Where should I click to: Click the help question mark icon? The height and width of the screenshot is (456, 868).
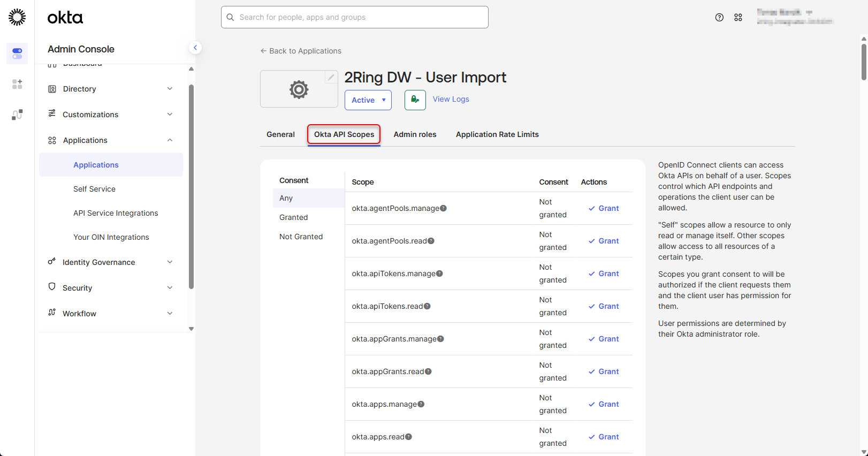719,18
